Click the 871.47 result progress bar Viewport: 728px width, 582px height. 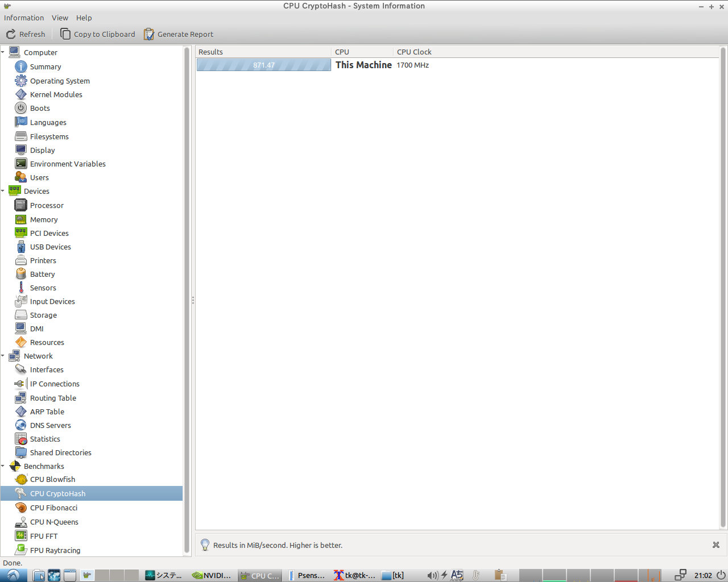(x=263, y=65)
